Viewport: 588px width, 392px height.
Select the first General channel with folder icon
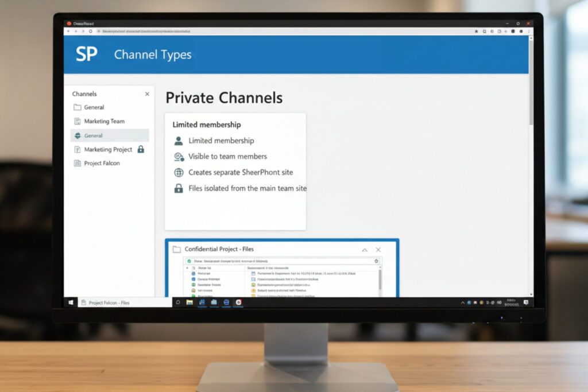pos(94,107)
